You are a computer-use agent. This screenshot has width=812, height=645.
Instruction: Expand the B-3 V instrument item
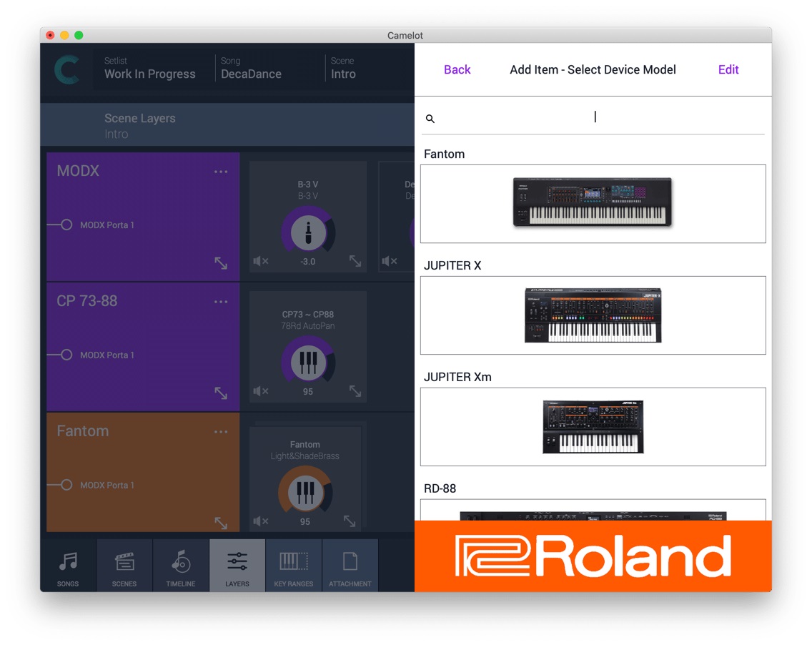355,261
